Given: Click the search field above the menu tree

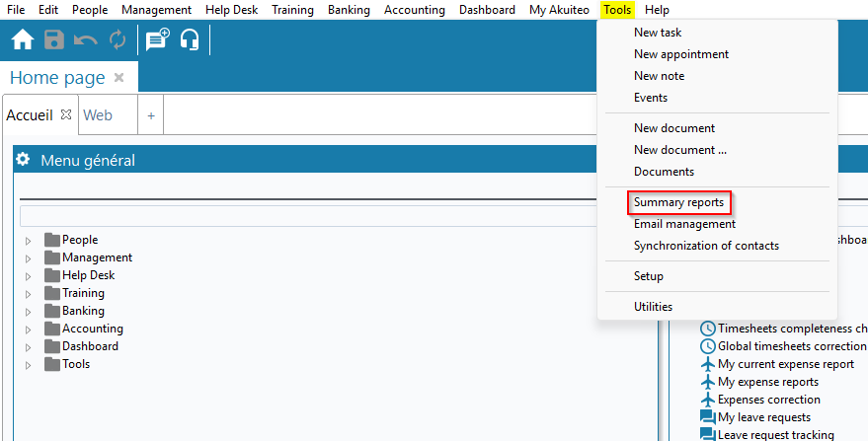Looking at the screenshot, I should (x=336, y=216).
